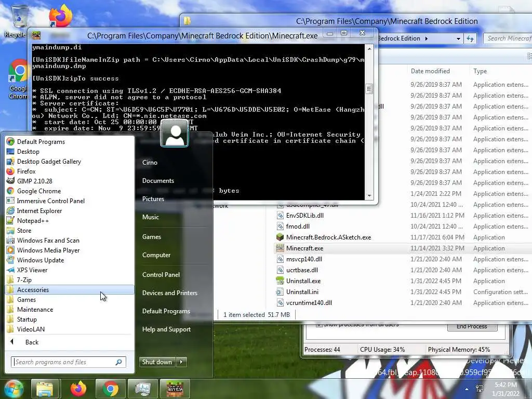Open the Shut down options arrow
This screenshot has height=399, width=532.
181,362
